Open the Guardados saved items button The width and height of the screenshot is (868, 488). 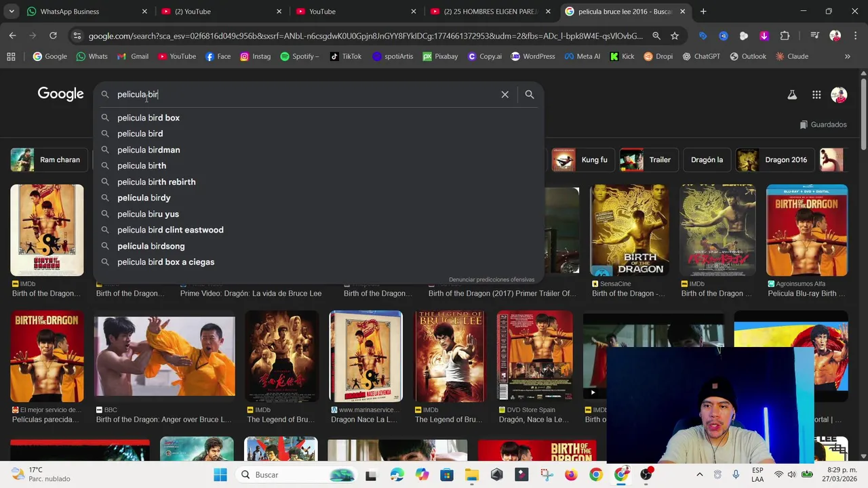point(823,125)
